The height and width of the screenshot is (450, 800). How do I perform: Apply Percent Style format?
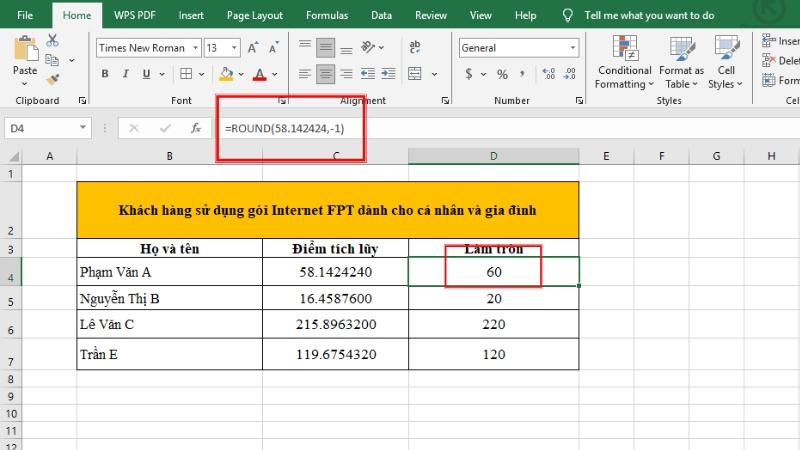click(x=503, y=74)
